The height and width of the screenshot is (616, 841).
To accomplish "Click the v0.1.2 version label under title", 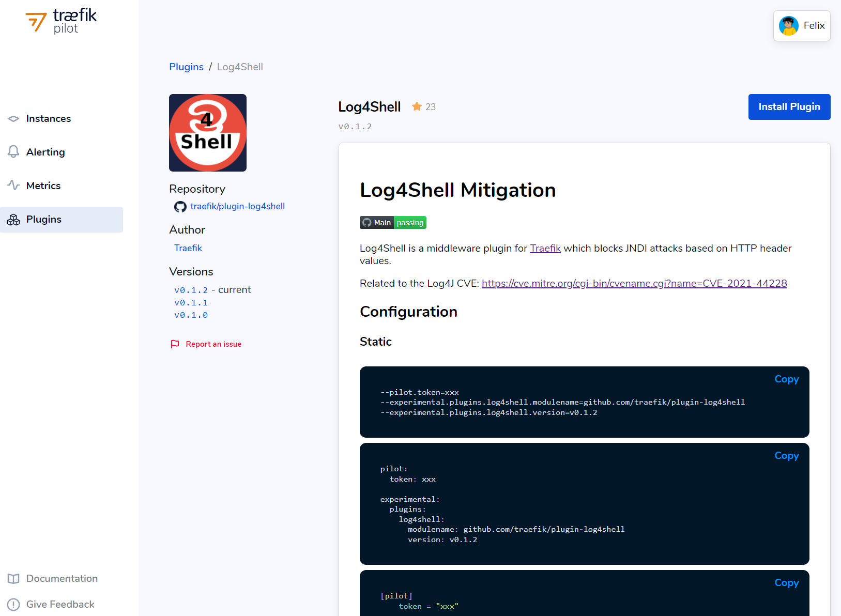I will click(x=355, y=127).
